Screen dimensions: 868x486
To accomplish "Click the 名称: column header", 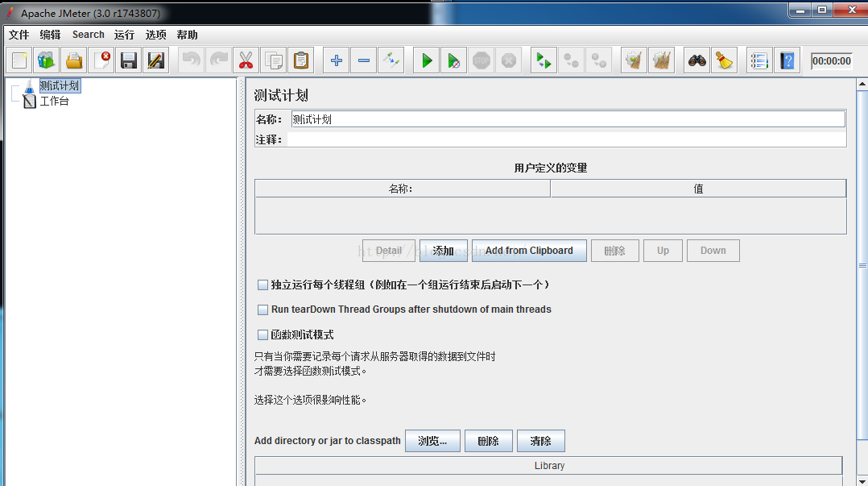I will coord(403,189).
